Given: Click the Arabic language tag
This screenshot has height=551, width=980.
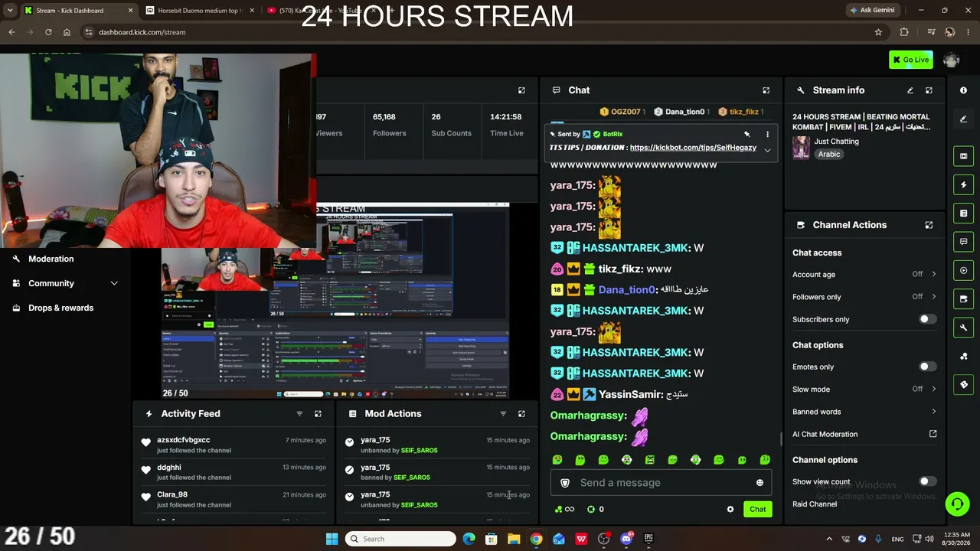Looking at the screenshot, I should (829, 154).
